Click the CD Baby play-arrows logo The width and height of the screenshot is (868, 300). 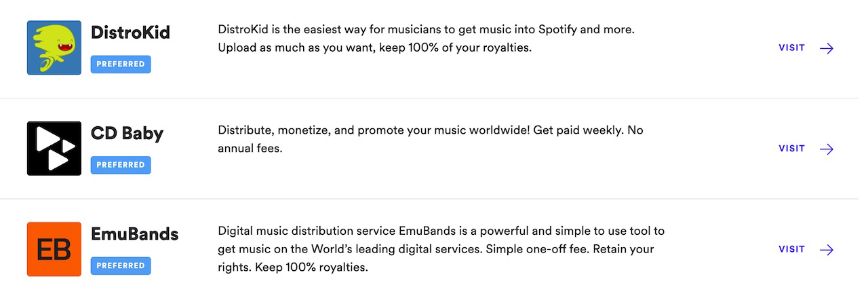coord(54,149)
